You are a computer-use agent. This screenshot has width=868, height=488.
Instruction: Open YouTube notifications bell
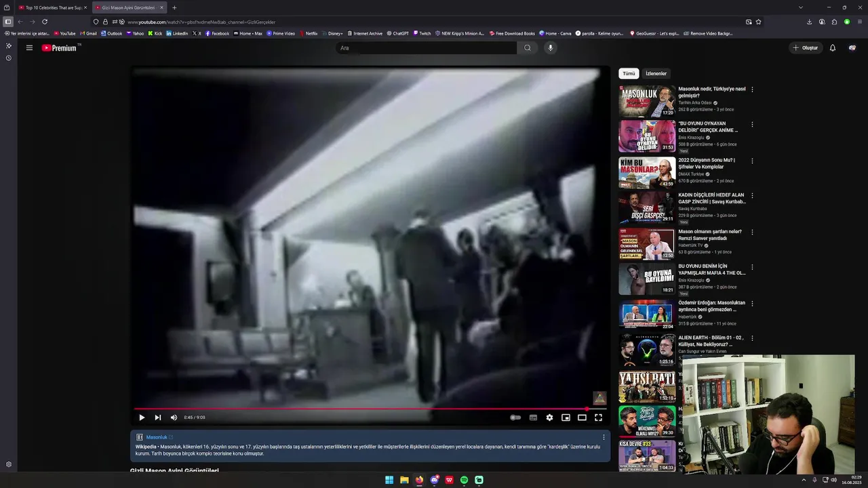[833, 48]
